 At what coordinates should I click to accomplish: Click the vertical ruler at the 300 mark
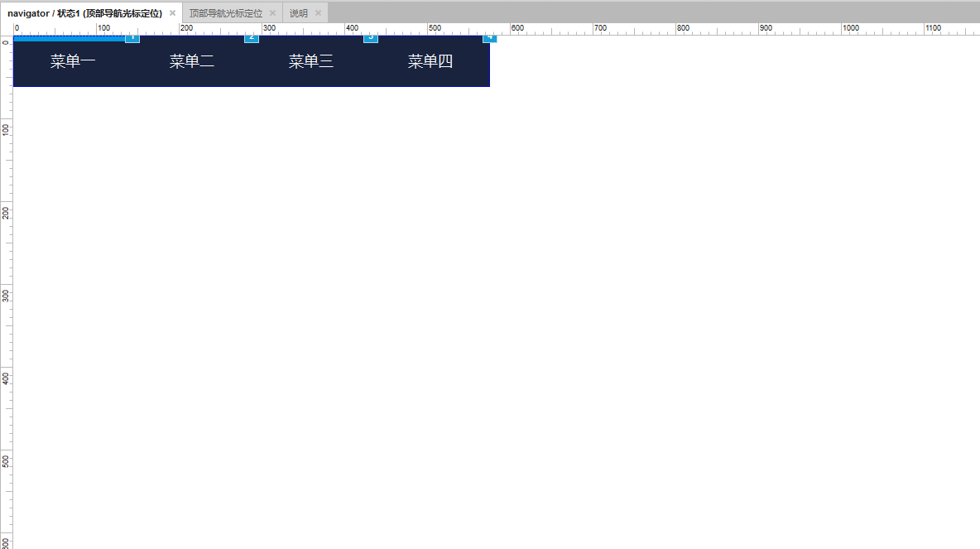(x=7, y=285)
